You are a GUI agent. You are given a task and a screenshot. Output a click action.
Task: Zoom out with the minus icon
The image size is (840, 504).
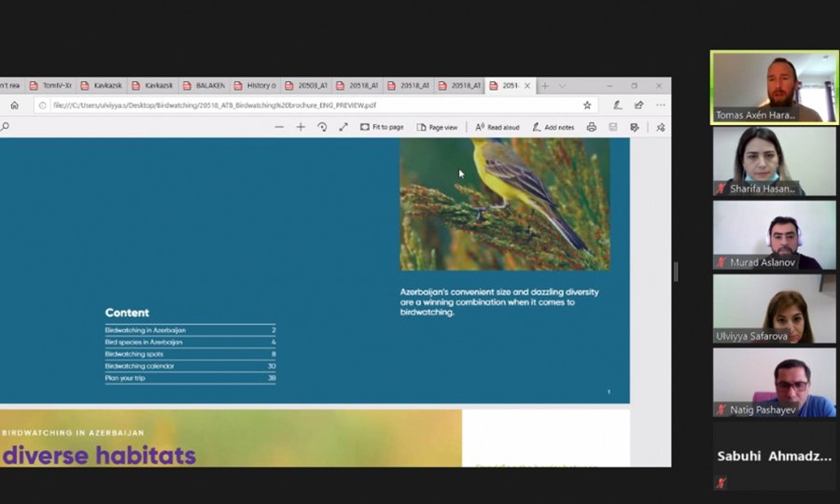pyautogui.click(x=279, y=127)
